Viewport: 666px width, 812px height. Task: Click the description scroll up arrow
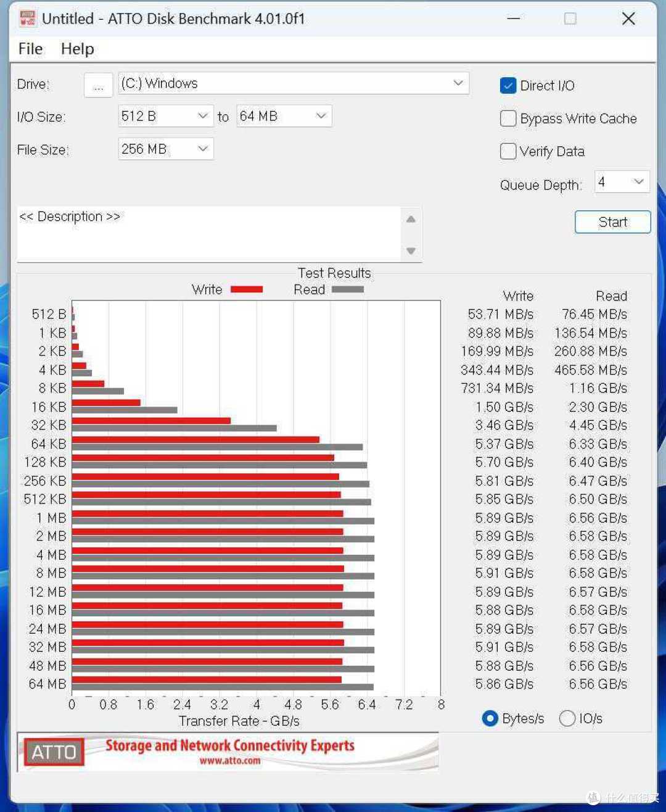point(411,219)
